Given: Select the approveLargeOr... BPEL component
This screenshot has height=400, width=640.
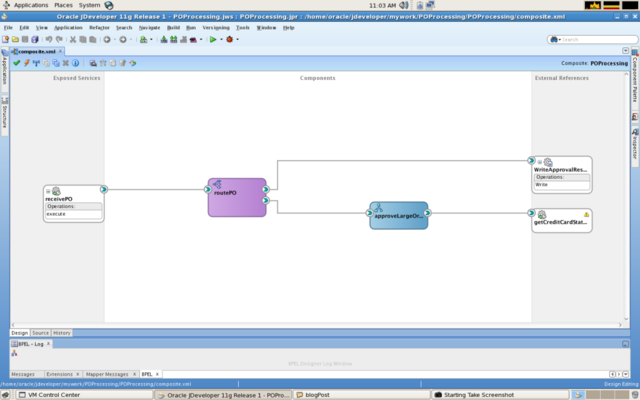Looking at the screenshot, I should point(399,216).
